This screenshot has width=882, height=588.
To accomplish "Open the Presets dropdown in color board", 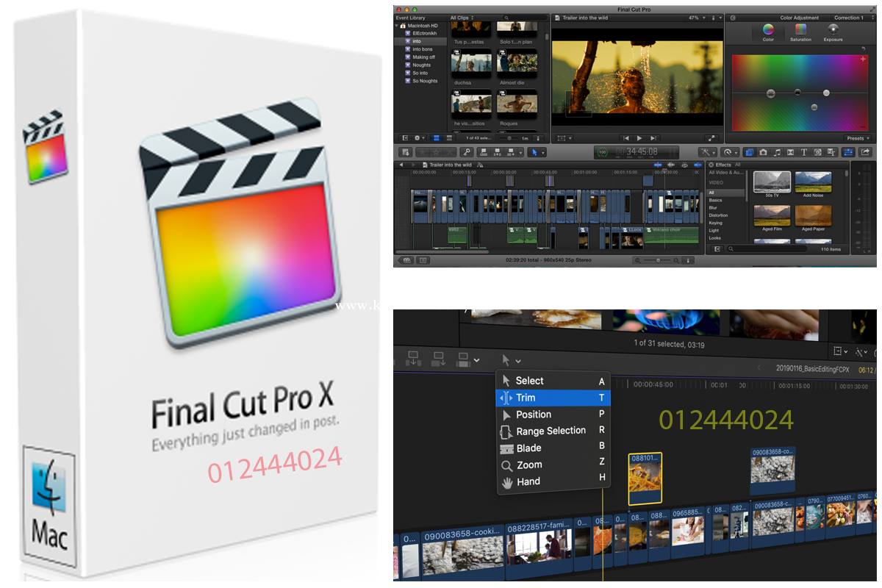I will tap(857, 138).
